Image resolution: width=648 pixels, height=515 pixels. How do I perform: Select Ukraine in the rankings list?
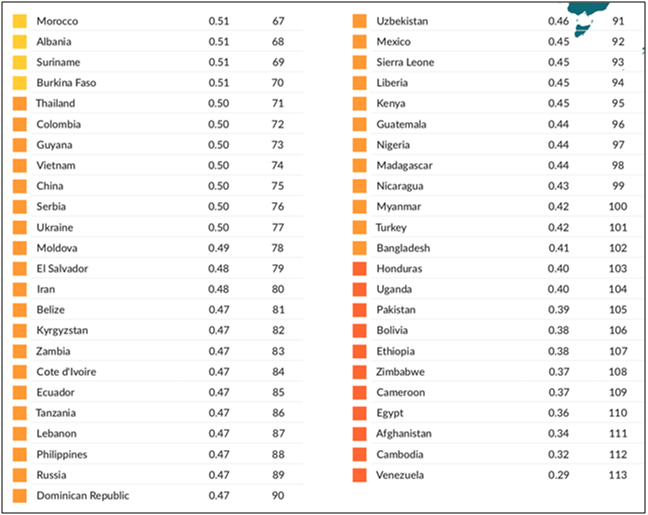pos(54,227)
